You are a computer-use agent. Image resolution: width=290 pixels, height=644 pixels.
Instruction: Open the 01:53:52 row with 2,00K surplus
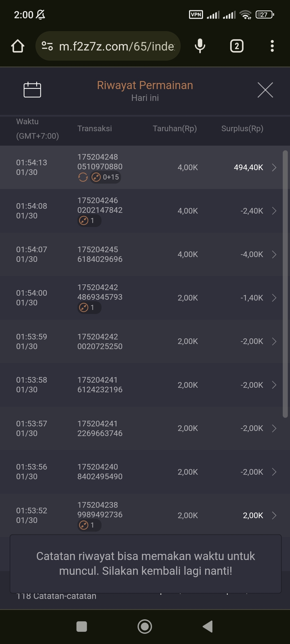coord(274,515)
